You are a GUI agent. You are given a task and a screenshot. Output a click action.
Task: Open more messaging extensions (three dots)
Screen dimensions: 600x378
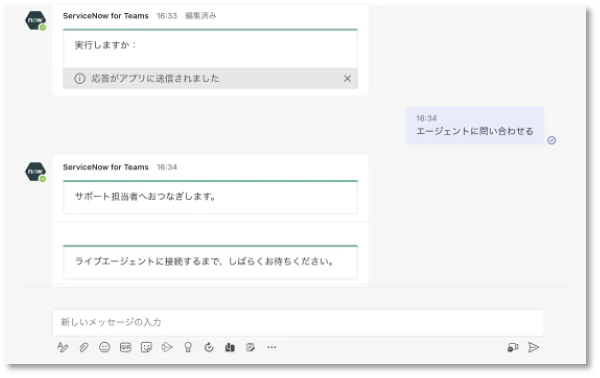coord(272,347)
